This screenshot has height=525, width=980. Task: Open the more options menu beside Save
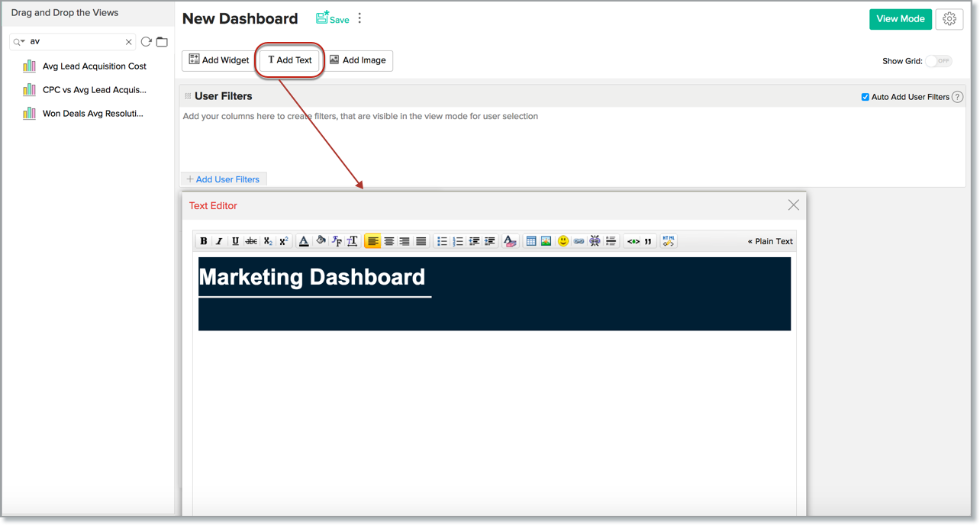[x=359, y=17]
